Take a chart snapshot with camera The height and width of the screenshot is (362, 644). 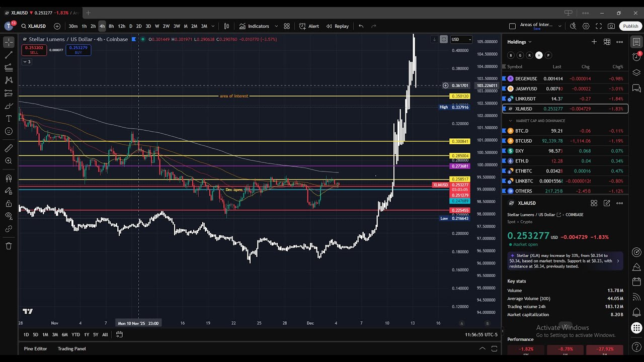(611, 26)
